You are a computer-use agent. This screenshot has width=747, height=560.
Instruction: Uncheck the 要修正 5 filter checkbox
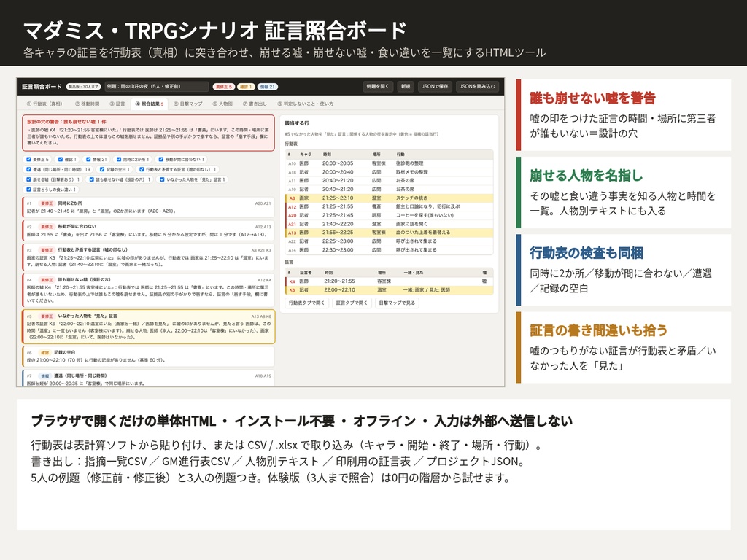tap(28, 159)
